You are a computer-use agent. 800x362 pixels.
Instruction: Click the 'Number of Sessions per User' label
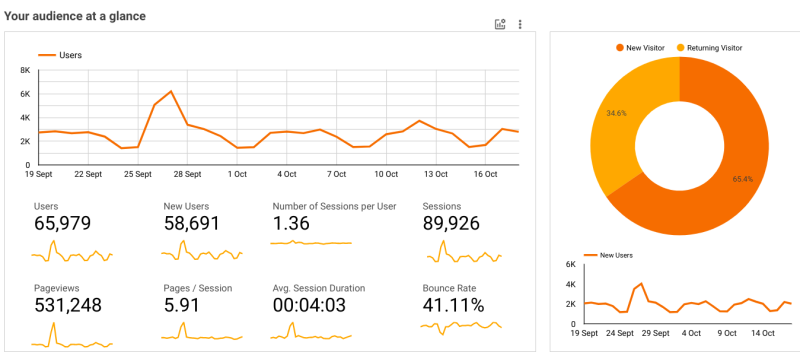[x=335, y=206]
